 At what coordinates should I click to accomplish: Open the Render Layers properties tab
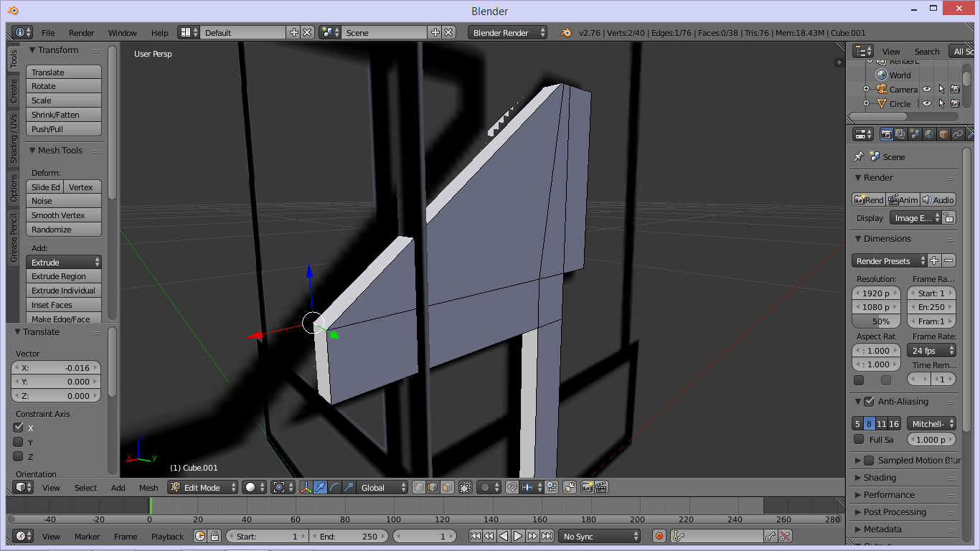coord(901,134)
